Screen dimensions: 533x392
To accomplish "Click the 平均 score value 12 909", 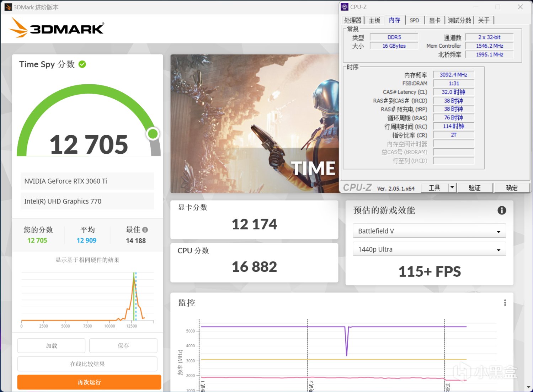I will pos(86,240).
